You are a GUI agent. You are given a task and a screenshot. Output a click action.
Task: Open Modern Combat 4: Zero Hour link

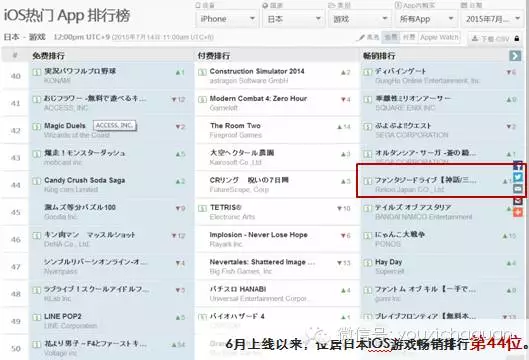click(258, 99)
